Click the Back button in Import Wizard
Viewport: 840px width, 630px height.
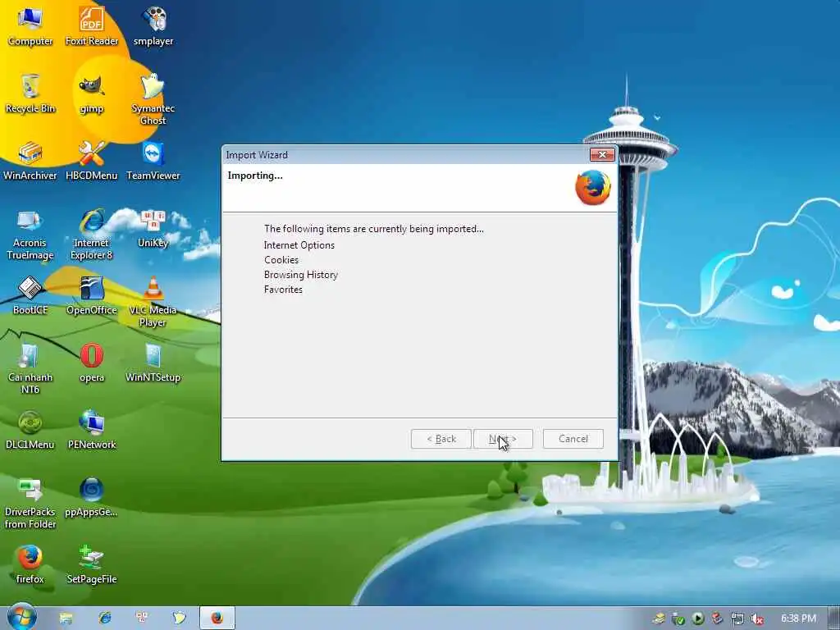click(x=441, y=439)
